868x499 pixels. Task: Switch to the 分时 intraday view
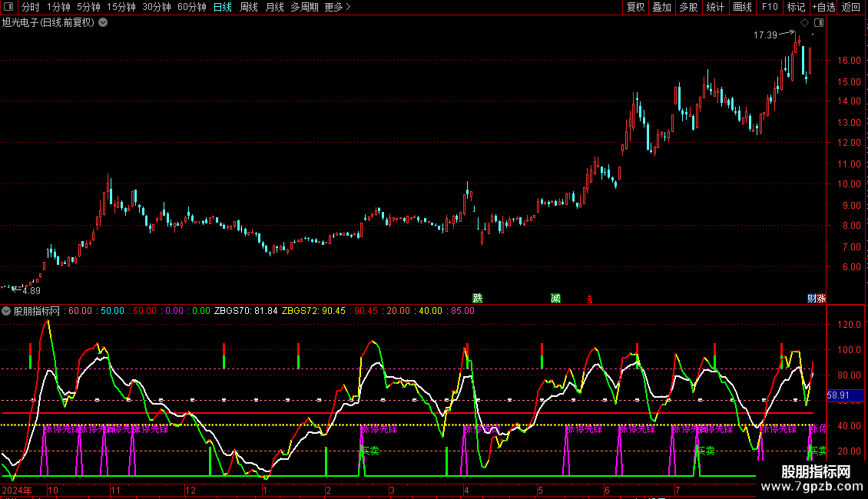[30, 8]
